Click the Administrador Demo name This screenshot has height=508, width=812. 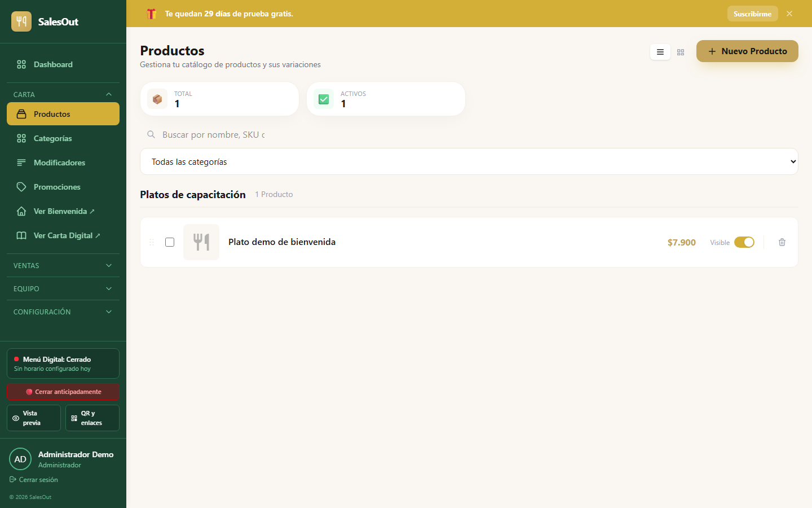[x=76, y=454]
